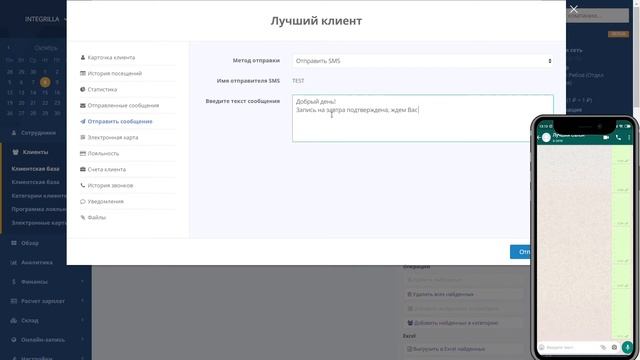640x360 pixels.
Task: Click the paperclip icon for Файлы
Action: 83,218
